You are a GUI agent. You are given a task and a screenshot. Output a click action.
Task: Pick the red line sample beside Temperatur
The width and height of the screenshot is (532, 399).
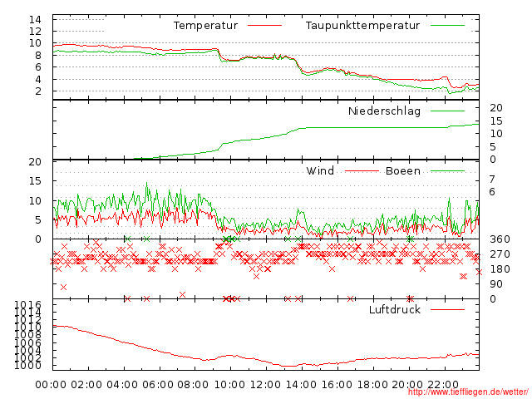[264, 26]
